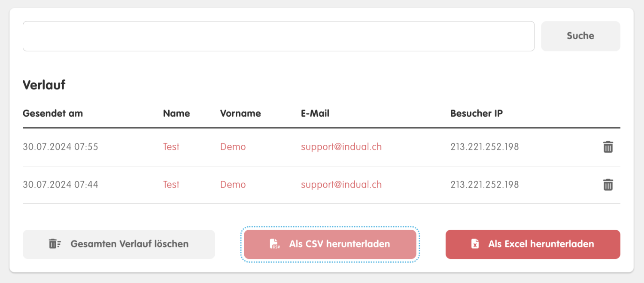This screenshot has width=644, height=283.
Task: Click the CSV file icon
Action: pos(274,244)
